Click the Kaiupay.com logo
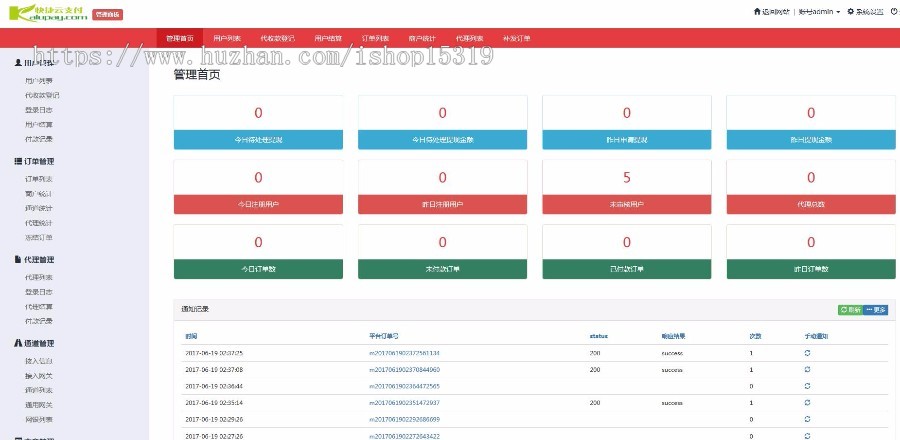The width and height of the screenshot is (900, 440). (x=48, y=13)
